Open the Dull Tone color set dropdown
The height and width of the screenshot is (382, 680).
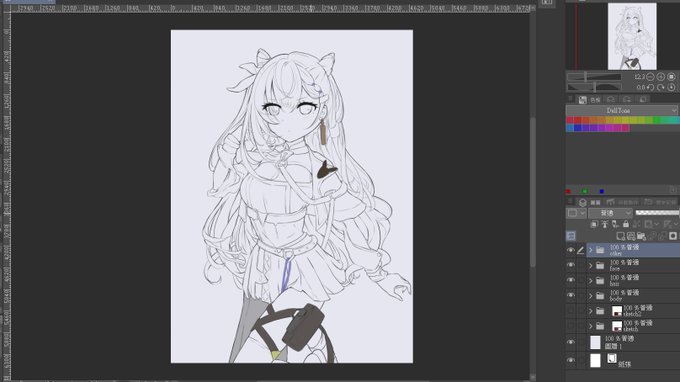(x=622, y=111)
